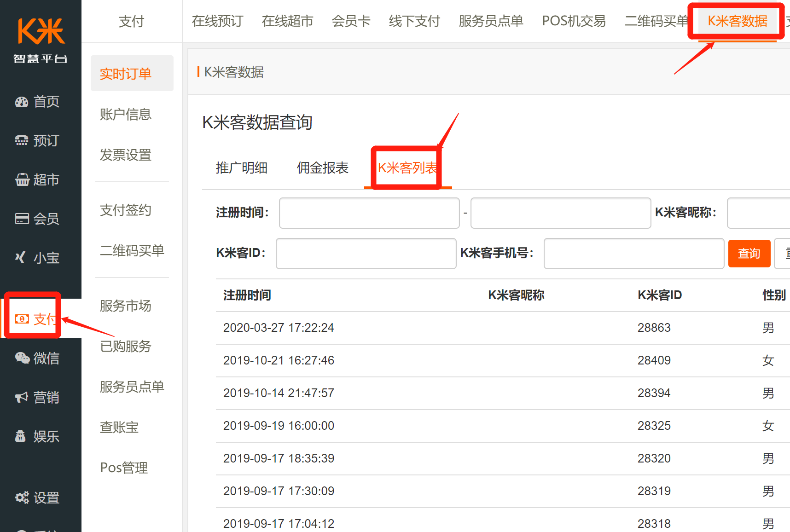Click the orange 查询 button
Image resolution: width=790 pixels, height=532 pixels.
click(x=749, y=254)
